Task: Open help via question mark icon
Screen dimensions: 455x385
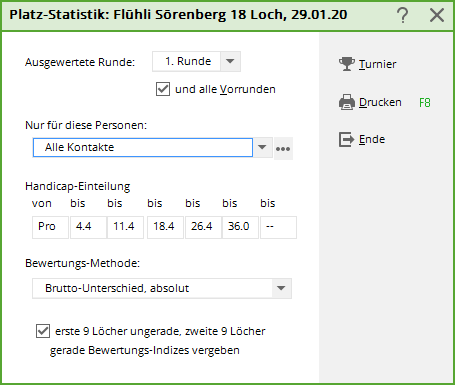Action: tap(403, 15)
